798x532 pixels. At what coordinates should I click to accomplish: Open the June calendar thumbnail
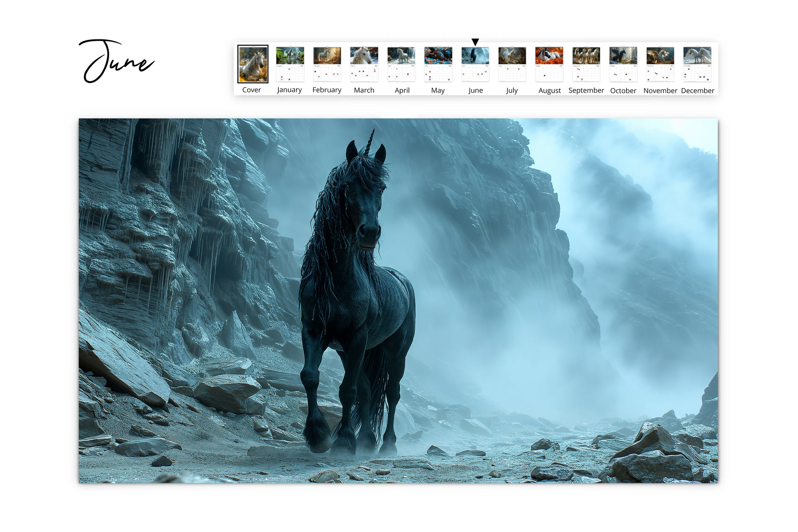pyautogui.click(x=475, y=64)
